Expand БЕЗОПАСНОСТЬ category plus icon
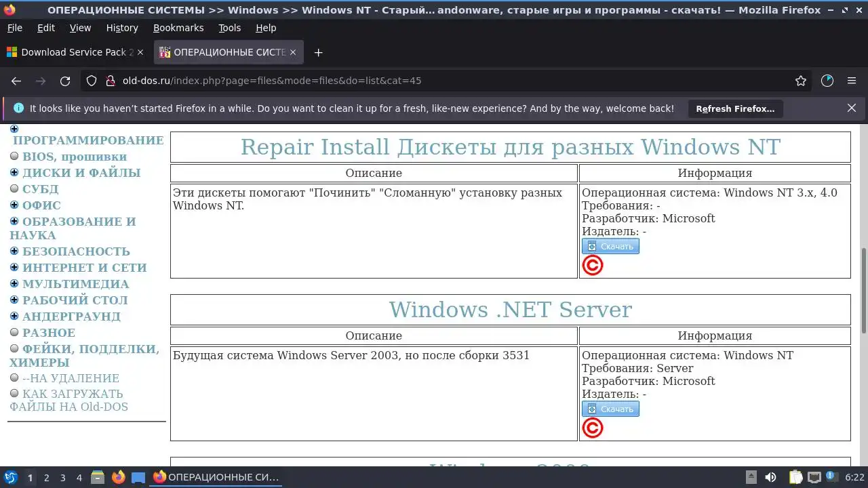This screenshot has width=868, height=488. (x=14, y=251)
